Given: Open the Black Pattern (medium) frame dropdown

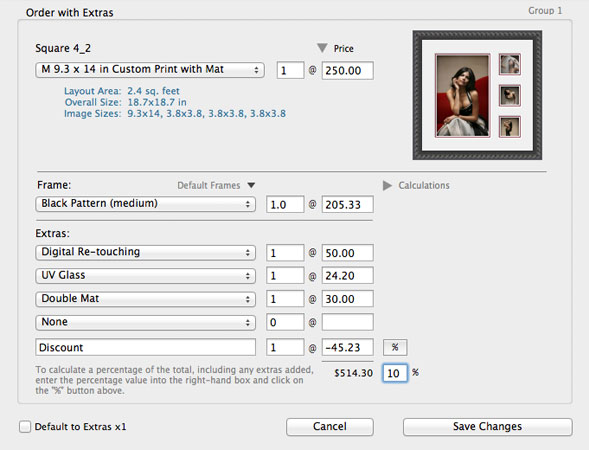Looking at the screenshot, I should (x=145, y=204).
